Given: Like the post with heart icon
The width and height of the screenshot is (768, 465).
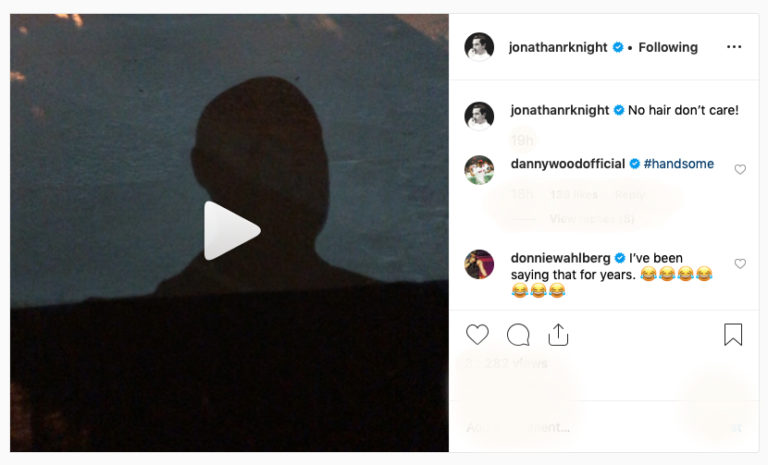Looking at the screenshot, I should point(477,335).
